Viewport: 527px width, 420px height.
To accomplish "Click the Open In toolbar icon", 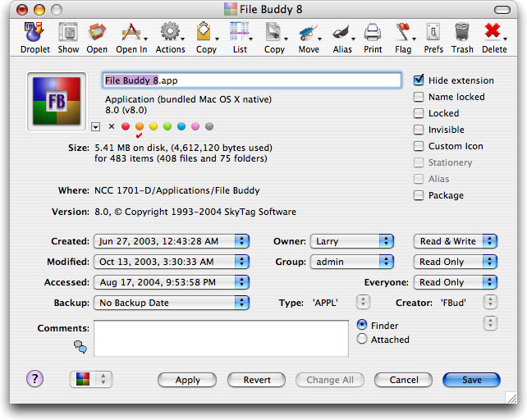I will coord(131,32).
